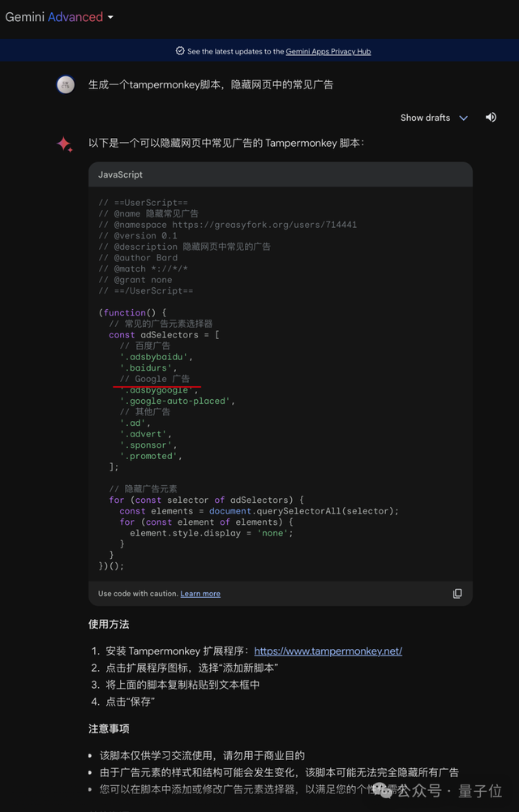This screenshot has height=812, width=519.
Task: Click the 注意事项 heading
Action: click(109, 728)
